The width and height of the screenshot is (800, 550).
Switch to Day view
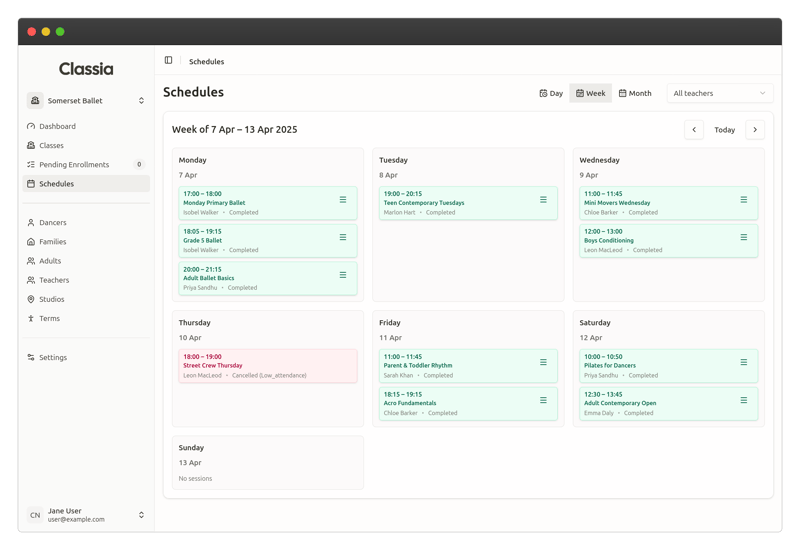click(551, 93)
